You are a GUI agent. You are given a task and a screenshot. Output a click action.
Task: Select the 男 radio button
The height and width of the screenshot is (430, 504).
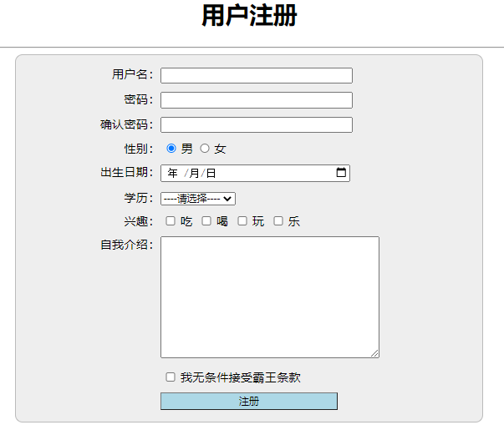(x=171, y=149)
